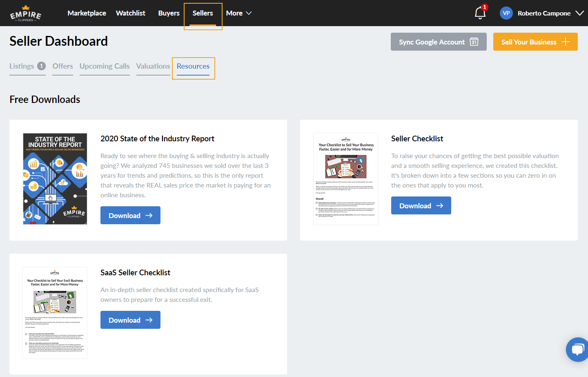Click the 'Free Downloads' heading
This screenshot has width=588, height=377.
coord(45,99)
